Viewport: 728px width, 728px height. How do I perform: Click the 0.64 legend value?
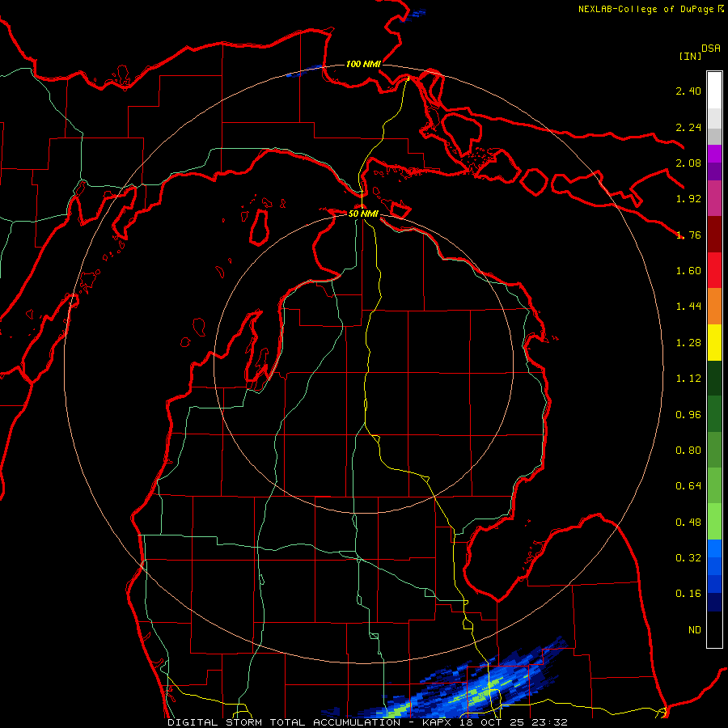pos(688,486)
